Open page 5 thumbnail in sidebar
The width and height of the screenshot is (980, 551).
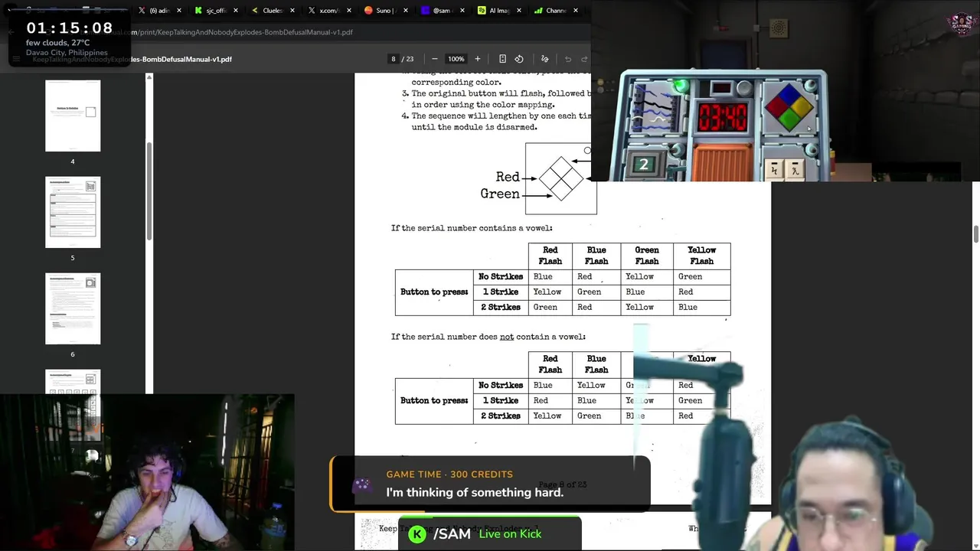73,212
